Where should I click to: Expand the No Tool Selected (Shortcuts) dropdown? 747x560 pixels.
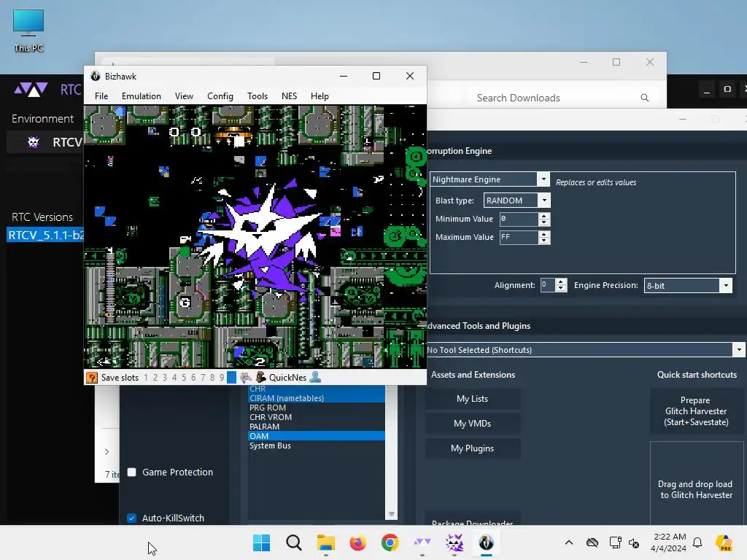(738, 350)
